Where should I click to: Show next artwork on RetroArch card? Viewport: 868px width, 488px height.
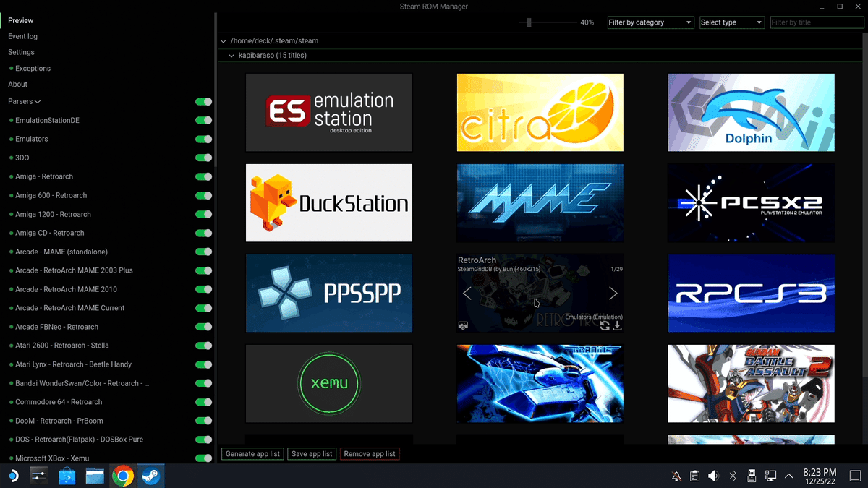(x=613, y=293)
